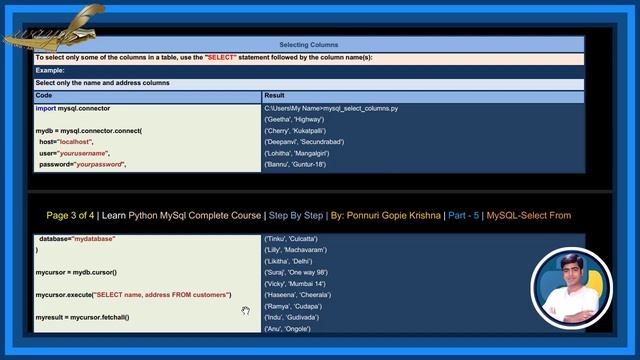Click the database="mydatabase" code line
640x360 pixels.
77,239
